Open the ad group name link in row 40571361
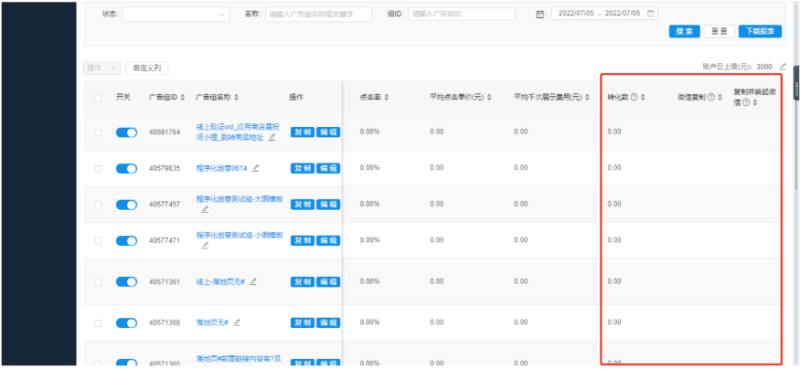This screenshot has height=369, width=800. pyautogui.click(x=220, y=281)
